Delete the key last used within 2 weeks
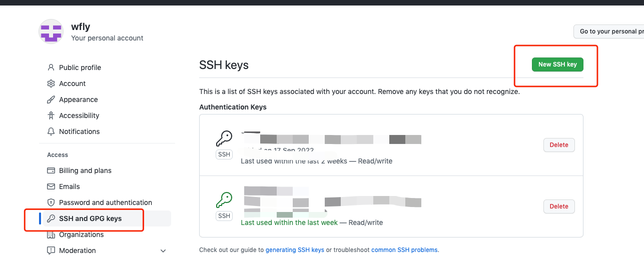This screenshot has width=644, height=262. point(559,145)
